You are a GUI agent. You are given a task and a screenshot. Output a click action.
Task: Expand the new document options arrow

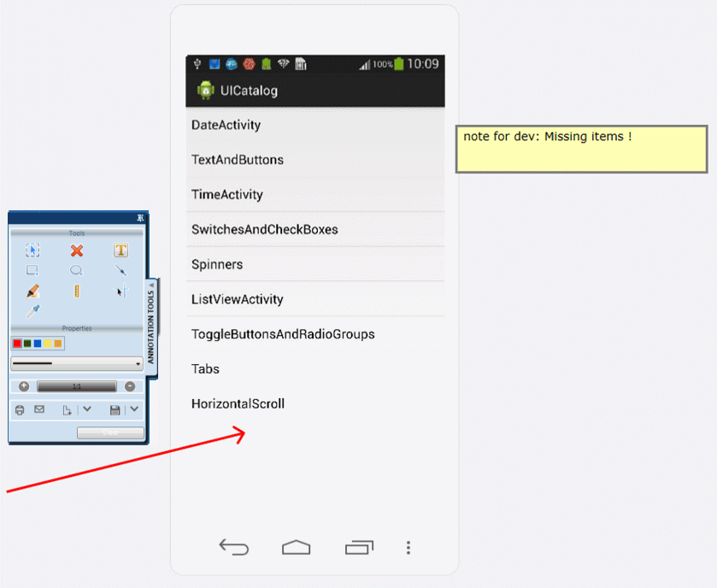coord(86,409)
